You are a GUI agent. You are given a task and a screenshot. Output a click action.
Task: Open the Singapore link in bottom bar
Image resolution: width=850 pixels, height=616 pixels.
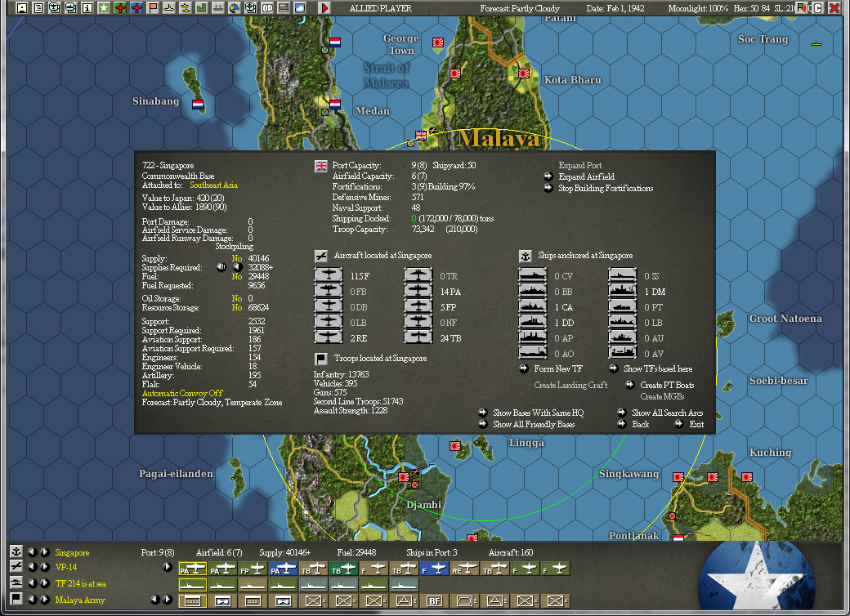coord(72,552)
